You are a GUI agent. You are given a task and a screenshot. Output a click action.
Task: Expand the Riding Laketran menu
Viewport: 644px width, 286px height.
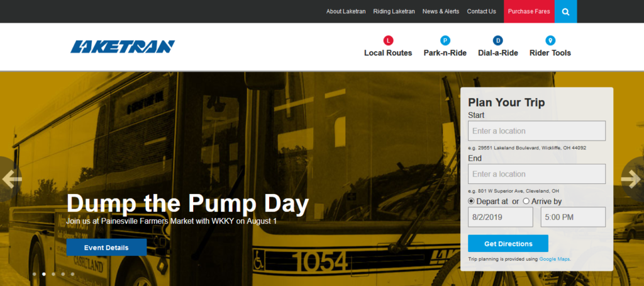point(394,11)
